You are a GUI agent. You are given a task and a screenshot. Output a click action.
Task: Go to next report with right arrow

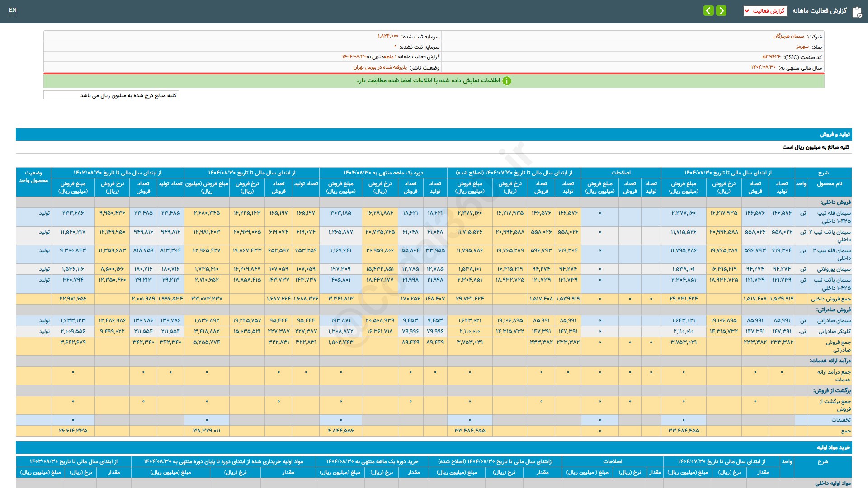point(722,11)
